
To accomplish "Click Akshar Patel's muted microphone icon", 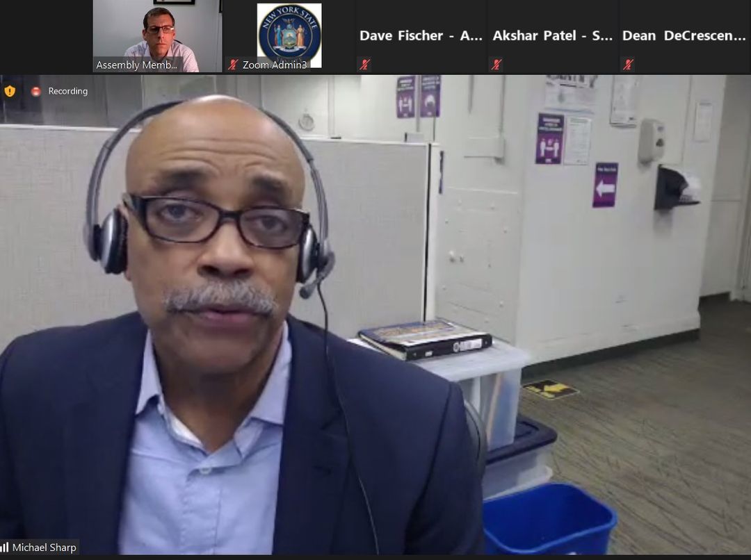I will (496, 65).
